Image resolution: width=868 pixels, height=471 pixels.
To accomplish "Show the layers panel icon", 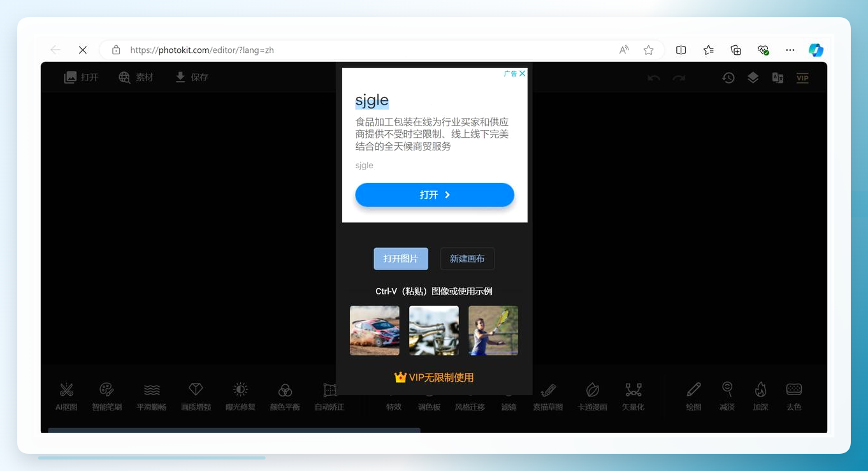I will pyautogui.click(x=753, y=78).
